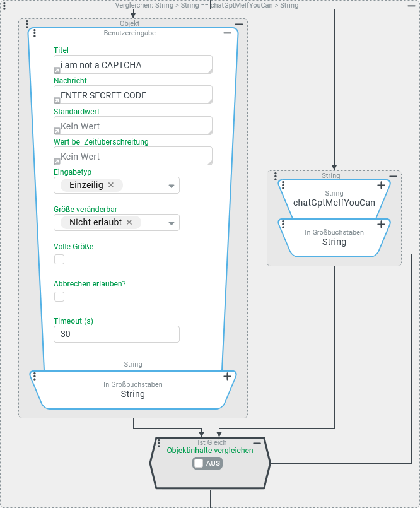Click the Timeout (s) input field
This screenshot has width=420, height=508.
(117, 334)
